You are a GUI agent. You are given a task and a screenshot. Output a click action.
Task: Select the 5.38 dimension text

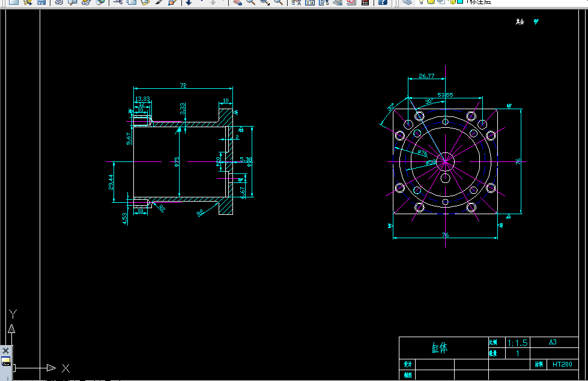pyautogui.click(x=246, y=159)
